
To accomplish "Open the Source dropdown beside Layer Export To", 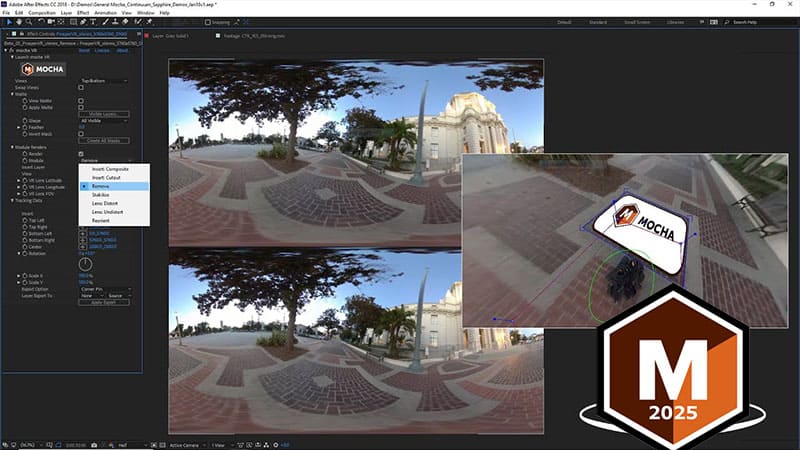I will pyautogui.click(x=119, y=295).
